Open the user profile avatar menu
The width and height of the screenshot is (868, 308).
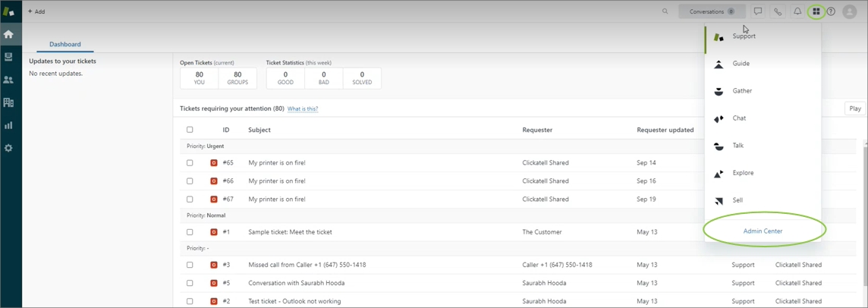tap(850, 11)
